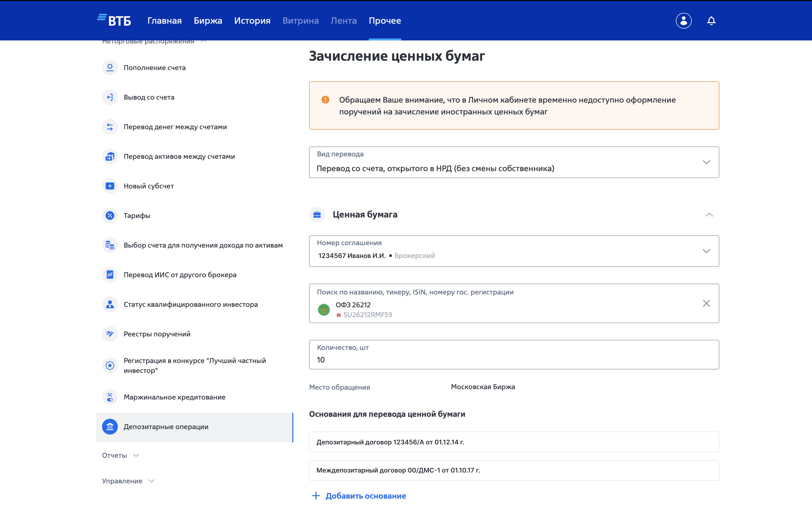Switch to the Лента tab
Image resolution: width=812 pixels, height=510 pixels.
pos(344,21)
